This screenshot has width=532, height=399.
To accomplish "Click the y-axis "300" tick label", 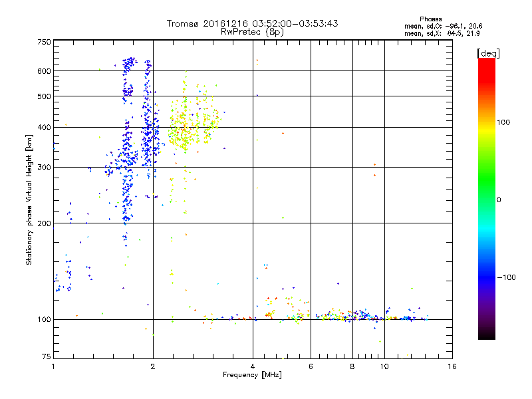I will point(44,168).
